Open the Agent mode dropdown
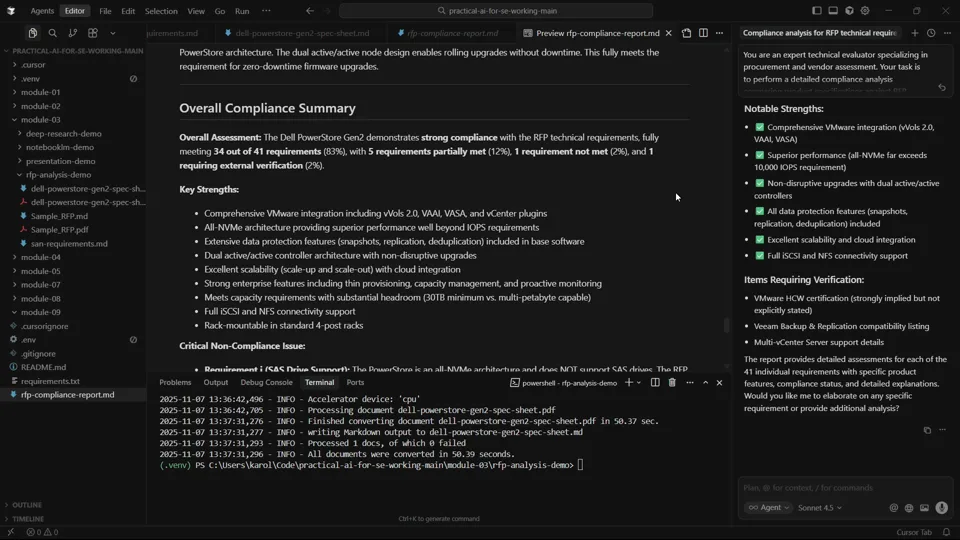 tap(768, 508)
